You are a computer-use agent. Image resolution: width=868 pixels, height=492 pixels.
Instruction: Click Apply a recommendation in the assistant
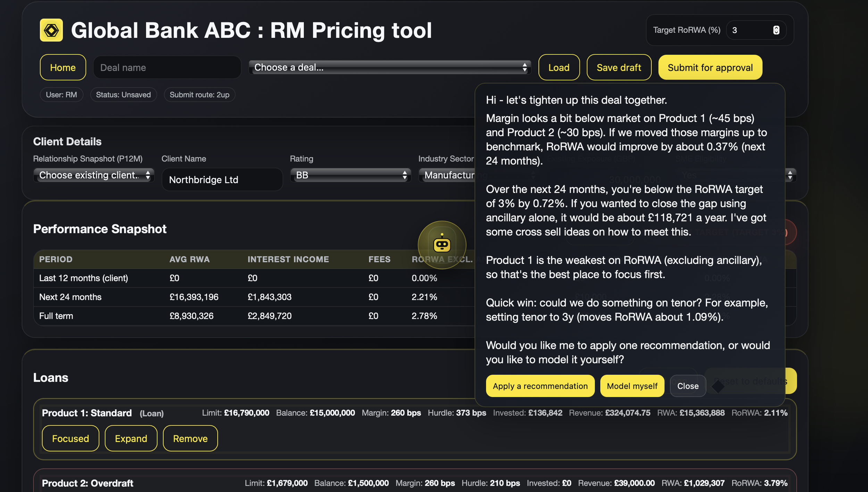click(x=540, y=386)
